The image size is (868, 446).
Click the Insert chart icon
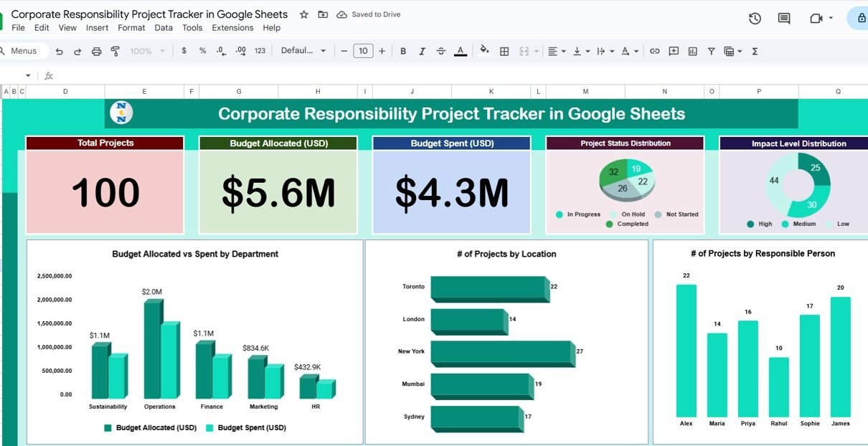692,51
